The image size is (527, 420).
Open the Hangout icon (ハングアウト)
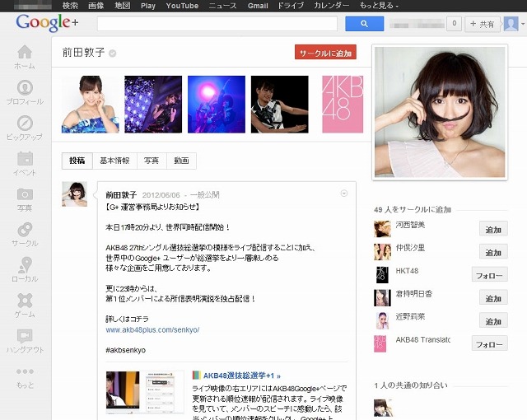click(25, 336)
